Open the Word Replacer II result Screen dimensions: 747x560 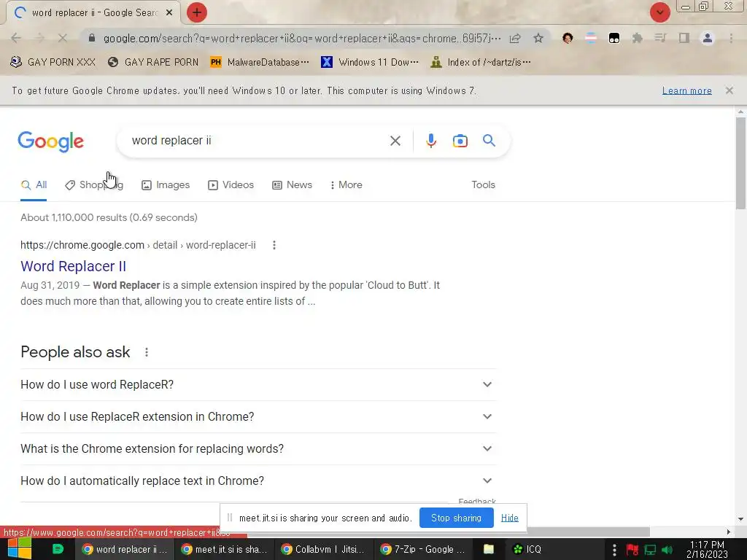coord(74,266)
